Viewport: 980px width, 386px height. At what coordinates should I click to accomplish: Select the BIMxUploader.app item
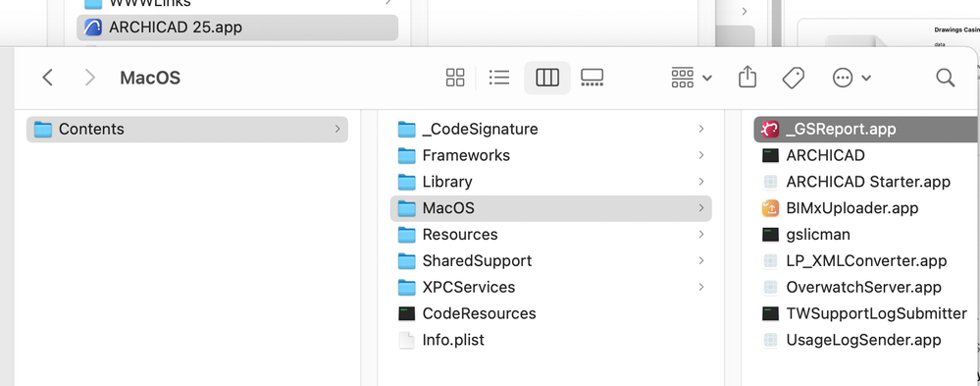[840, 207]
